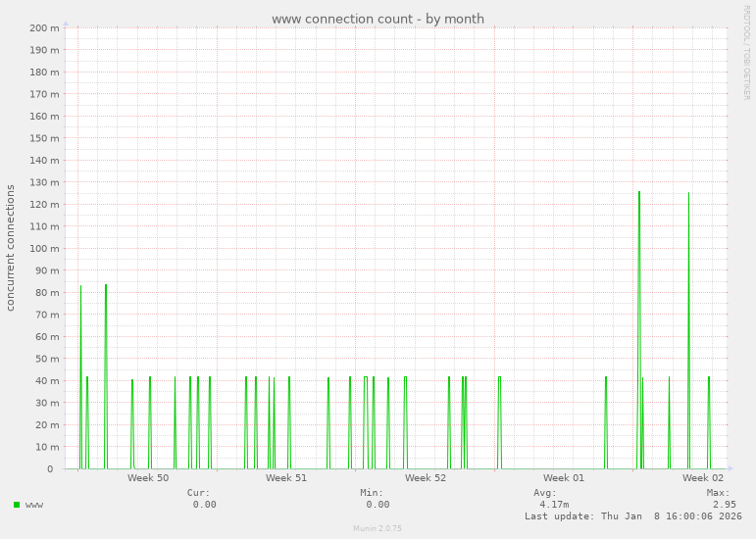Click the Max value '2.95'
Viewport: 756px width, 539px height.
click(x=725, y=505)
